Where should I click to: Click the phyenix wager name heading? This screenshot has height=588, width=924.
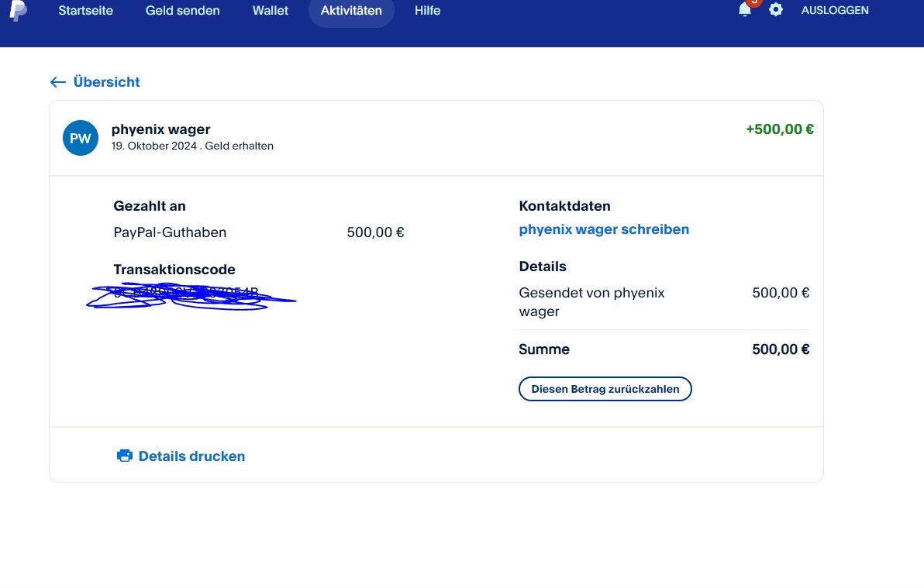161,129
